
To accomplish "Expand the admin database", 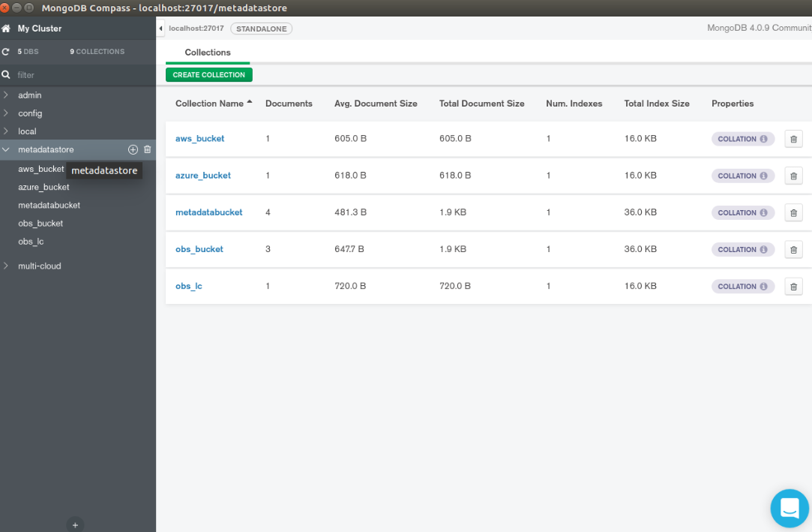I will click(6, 95).
